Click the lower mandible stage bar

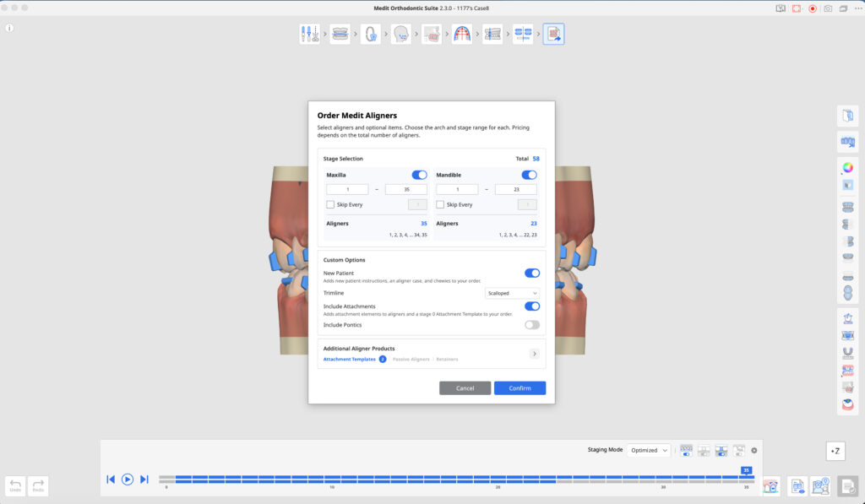(x=365, y=481)
